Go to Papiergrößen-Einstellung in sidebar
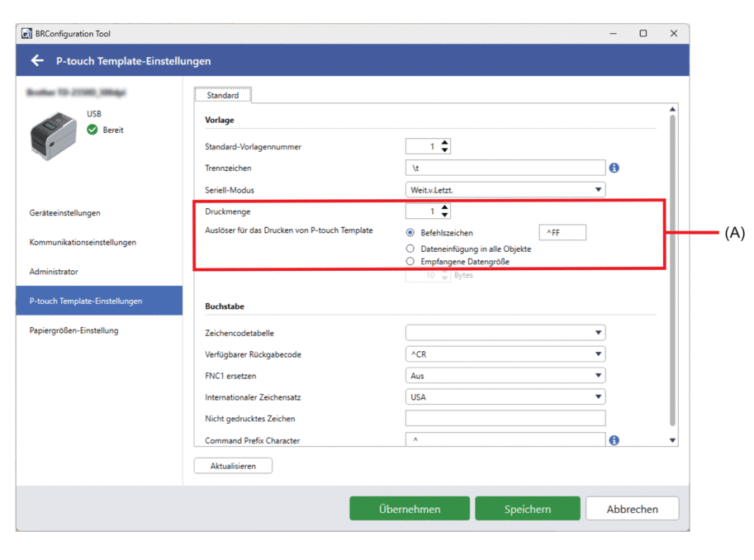The image size is (754, 560). click(74, 330)
